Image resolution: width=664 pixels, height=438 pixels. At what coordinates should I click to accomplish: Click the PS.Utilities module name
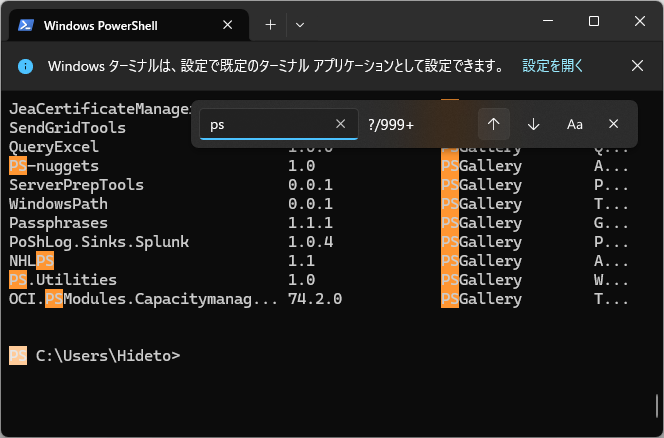[x=63, y=280]
